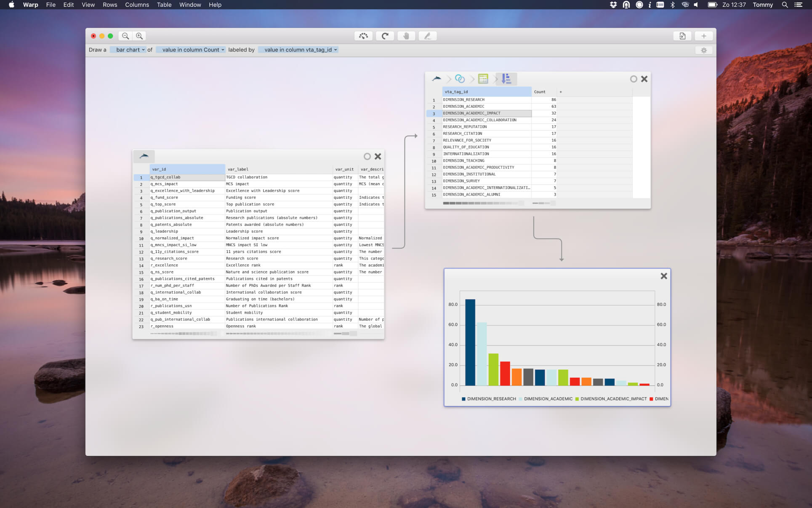812x508 pixels.
Task: Select the hand pan tool
Action: pos(406,36)
